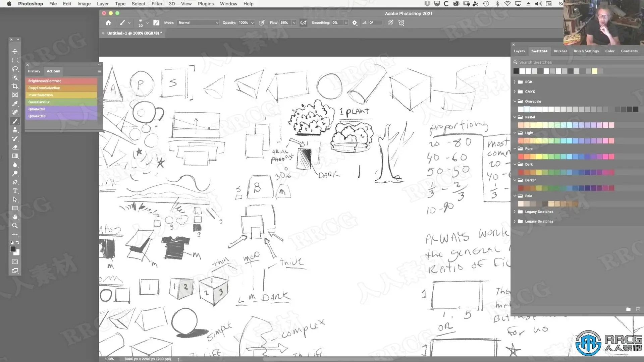644x362 pixels.
Task: Select the Move tool
Action: 15,51
